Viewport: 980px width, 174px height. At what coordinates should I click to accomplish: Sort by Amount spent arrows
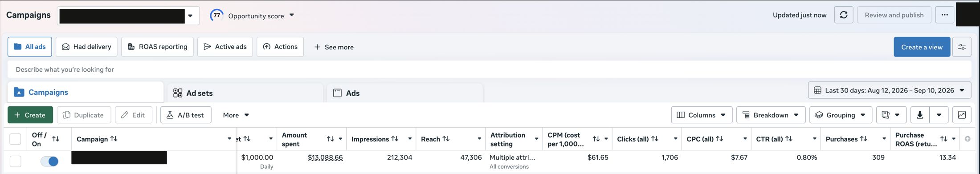pyautogui.click(x=331, y=139)
